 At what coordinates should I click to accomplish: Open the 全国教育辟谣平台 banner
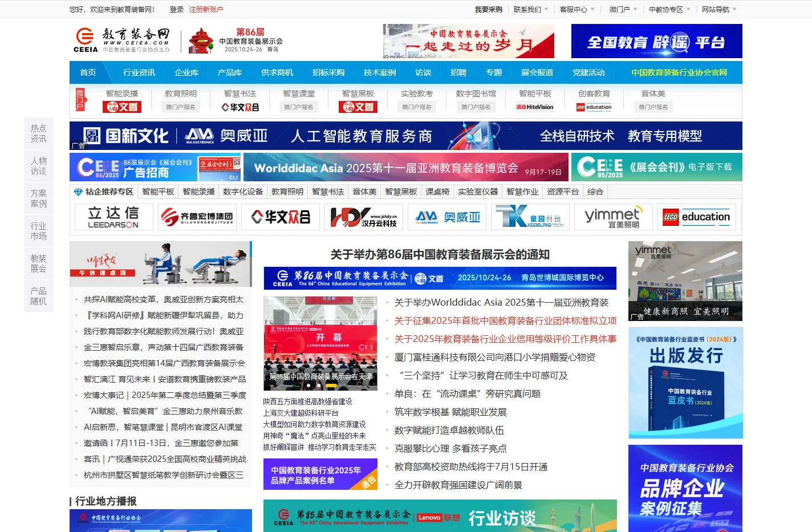point(657,41)
